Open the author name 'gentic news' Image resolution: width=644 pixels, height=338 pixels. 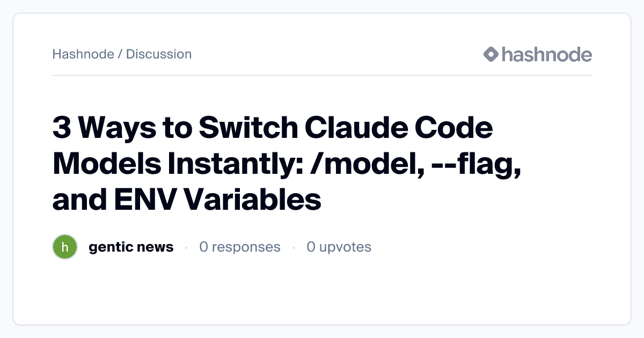[131, 247]
